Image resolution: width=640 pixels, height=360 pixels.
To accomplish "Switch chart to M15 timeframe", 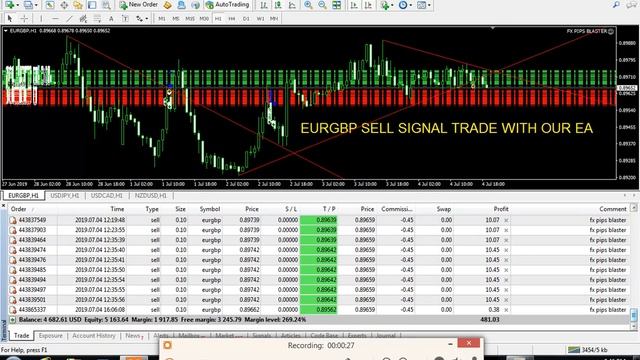I will click(x=190, y=19).
